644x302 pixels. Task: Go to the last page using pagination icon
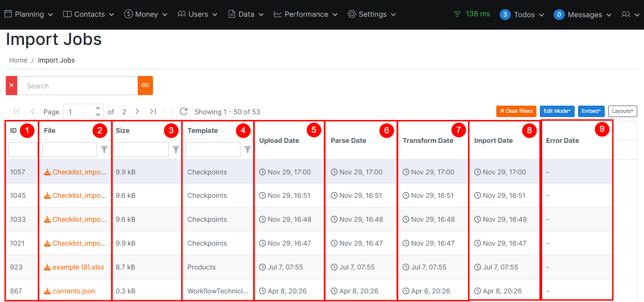click(x=153, y=111)
